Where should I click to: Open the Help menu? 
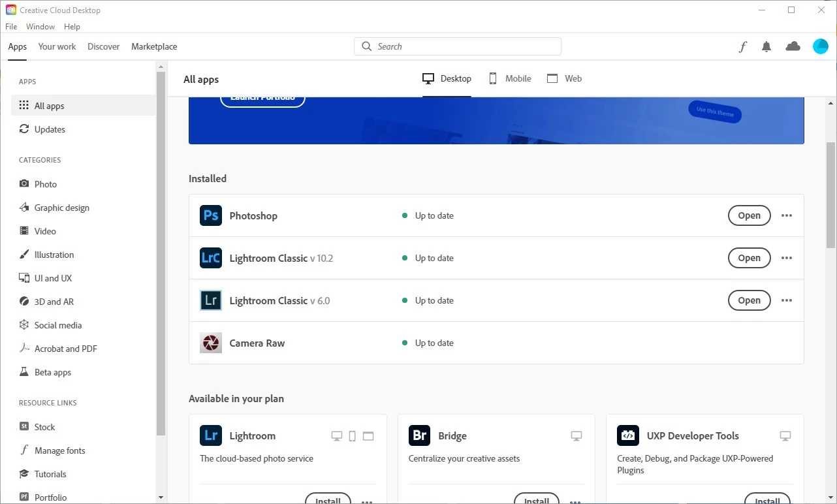(72, 27)
